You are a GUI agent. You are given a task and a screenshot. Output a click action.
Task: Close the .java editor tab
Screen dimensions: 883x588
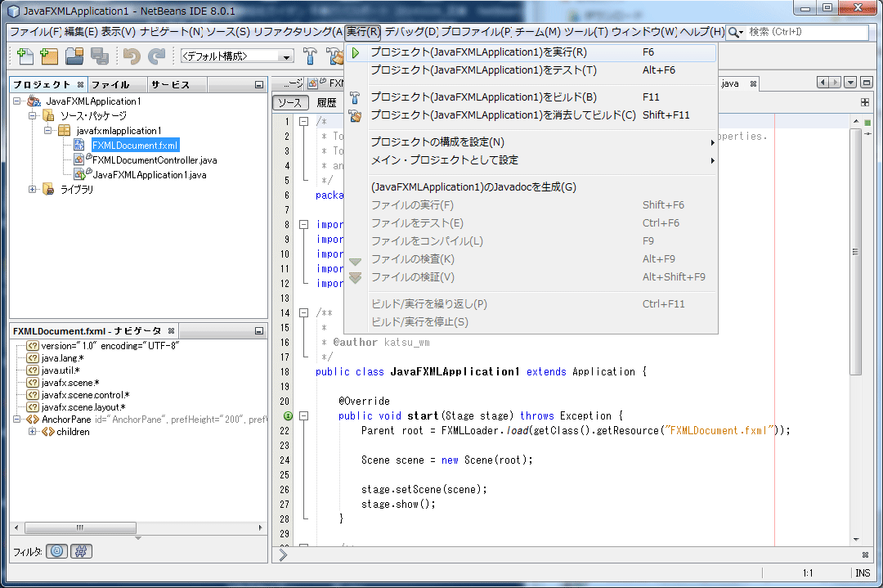(753, 84)
